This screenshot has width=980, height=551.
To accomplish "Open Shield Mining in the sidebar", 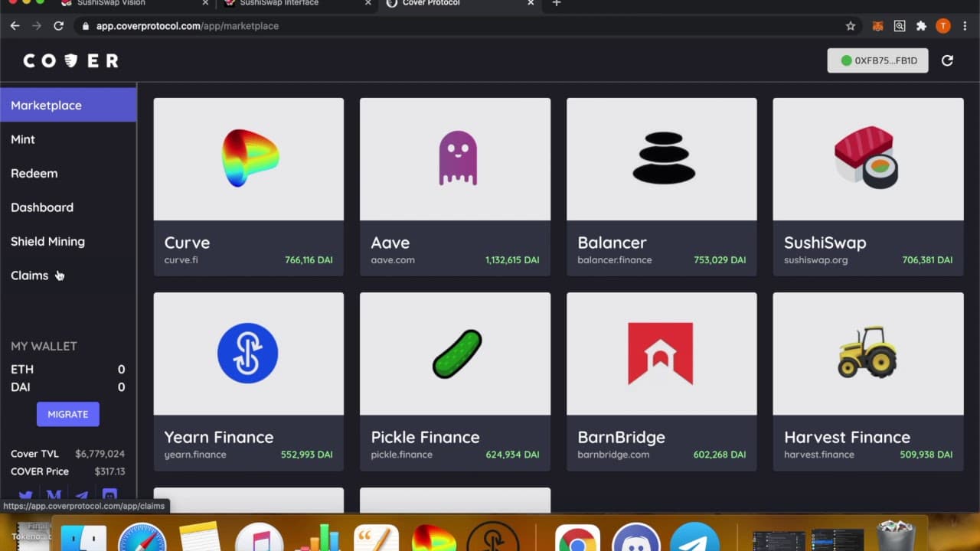I will click(47, 241).
